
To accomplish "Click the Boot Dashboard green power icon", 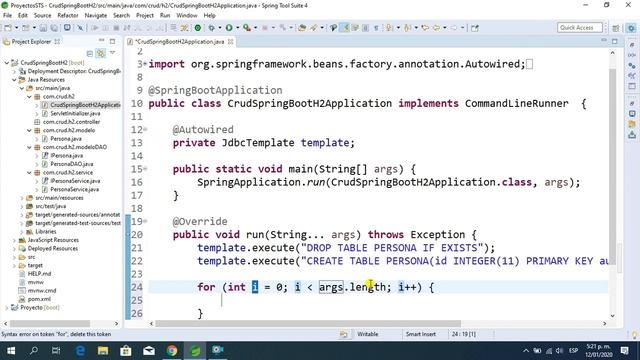I will tap(198, 28).
